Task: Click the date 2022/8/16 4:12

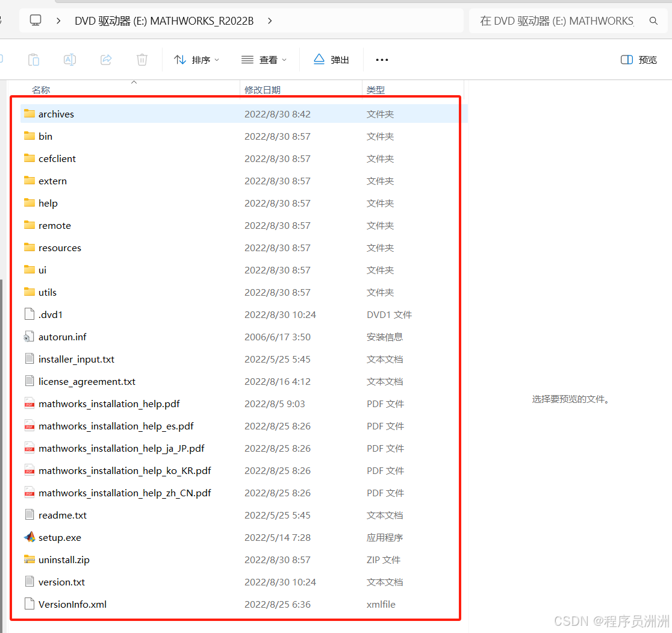Action: pyautogui.click(x=277, y=381)
